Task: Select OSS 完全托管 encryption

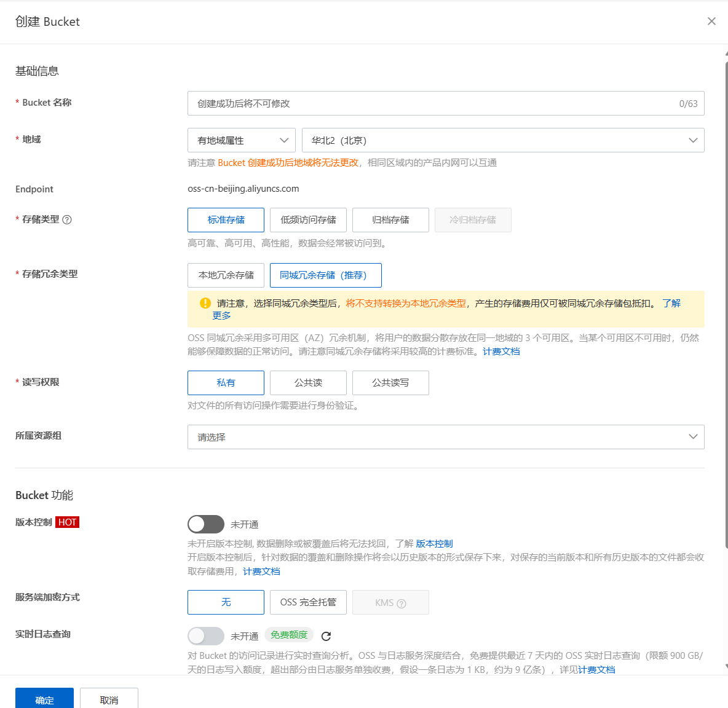Action: [308, 602]
